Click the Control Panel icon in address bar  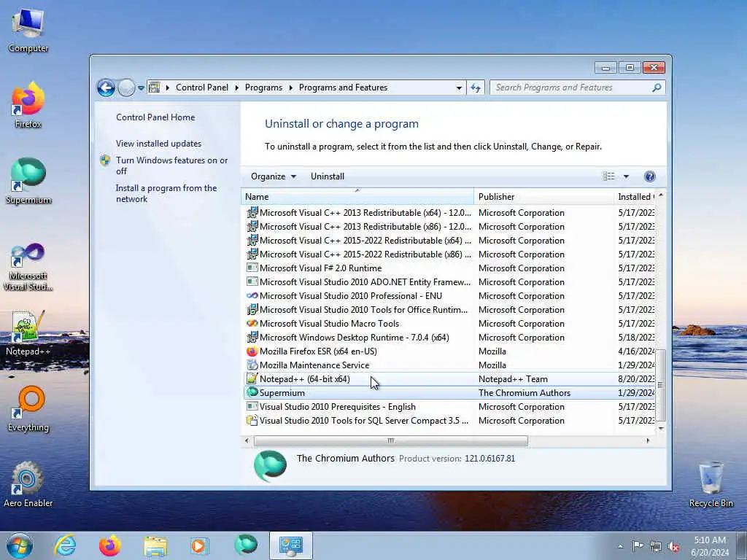(x=155, y=87)
